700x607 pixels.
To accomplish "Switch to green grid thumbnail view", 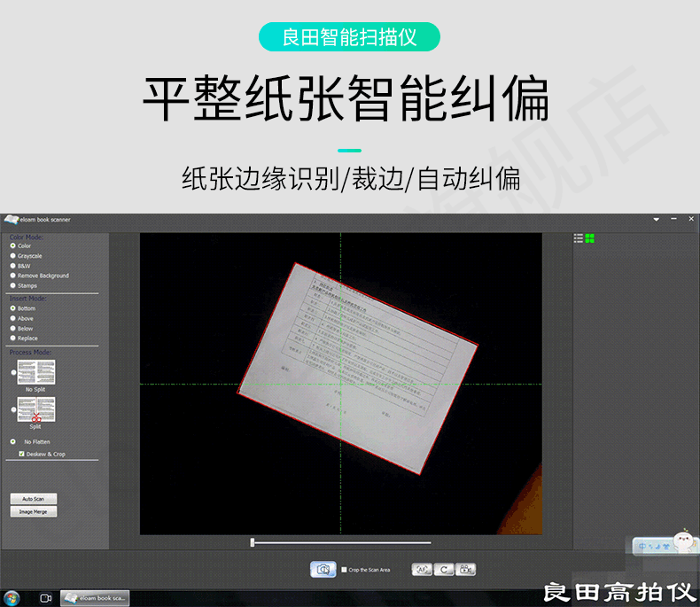I will click(x=589, y=238).
